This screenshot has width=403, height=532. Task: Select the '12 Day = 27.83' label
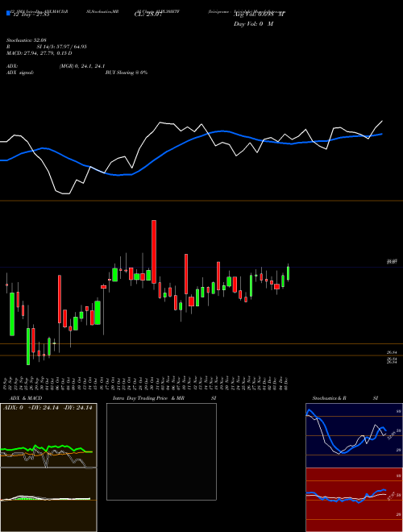coord(30,15)
